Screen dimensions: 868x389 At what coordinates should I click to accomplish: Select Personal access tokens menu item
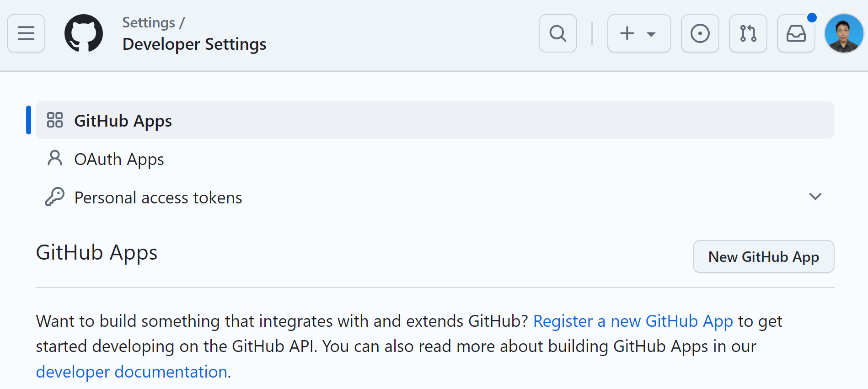[x=158, y=197]
